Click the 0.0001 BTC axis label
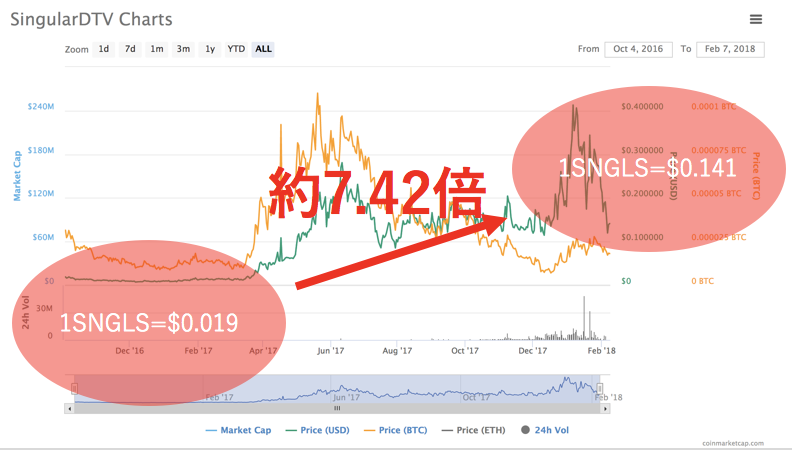The height and width of the screenshot is (450, 792). [x=714, y=107]
